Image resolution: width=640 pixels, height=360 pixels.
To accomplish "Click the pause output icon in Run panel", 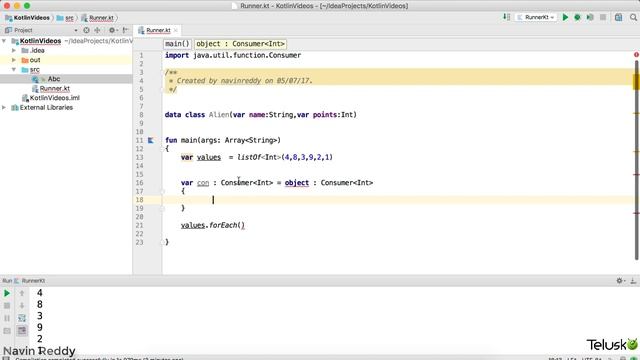I will [7, 318].
